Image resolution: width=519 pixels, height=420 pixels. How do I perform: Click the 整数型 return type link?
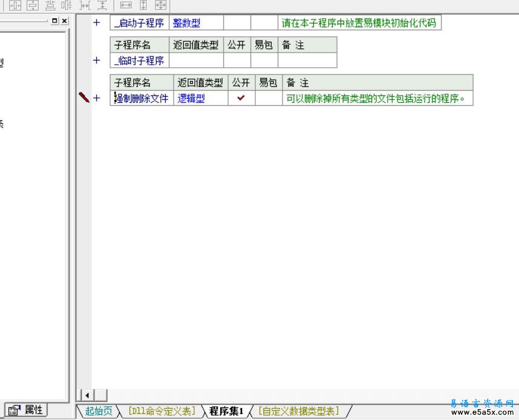185,22
